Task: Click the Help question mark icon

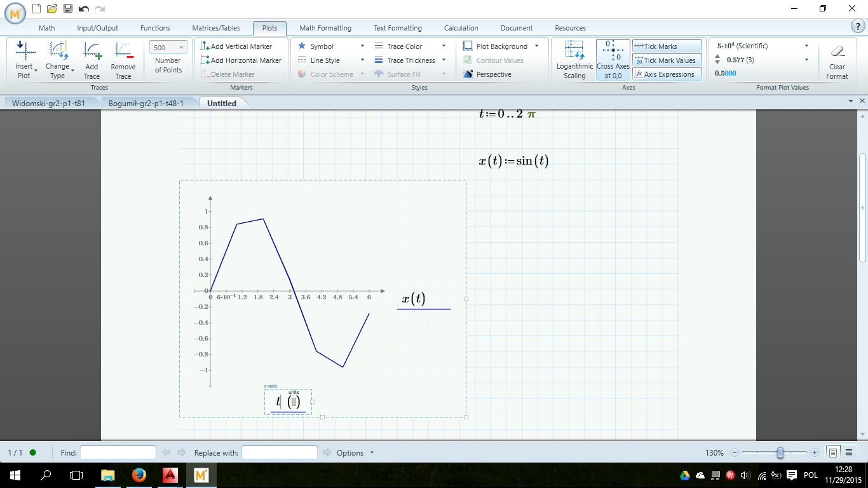Action: 857,26
